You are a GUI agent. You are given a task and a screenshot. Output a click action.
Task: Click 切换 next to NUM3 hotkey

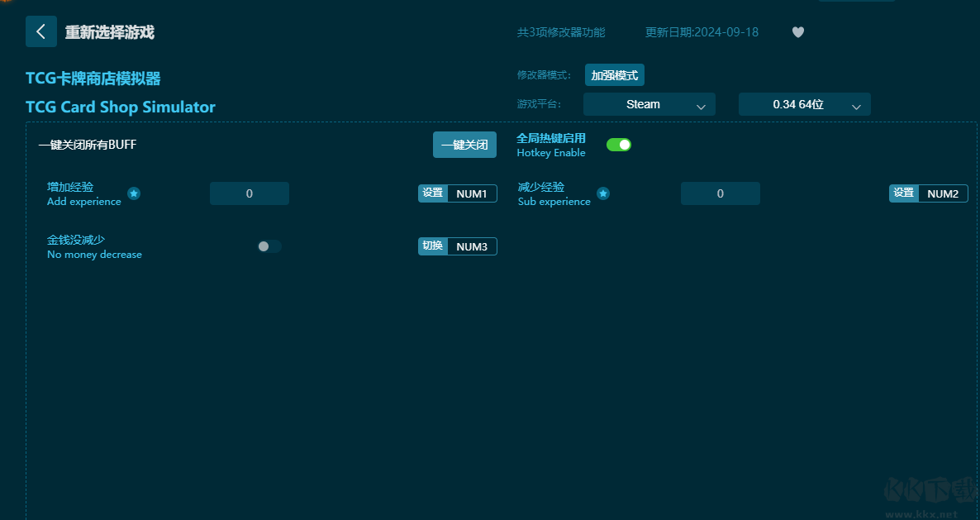[433, 246]
